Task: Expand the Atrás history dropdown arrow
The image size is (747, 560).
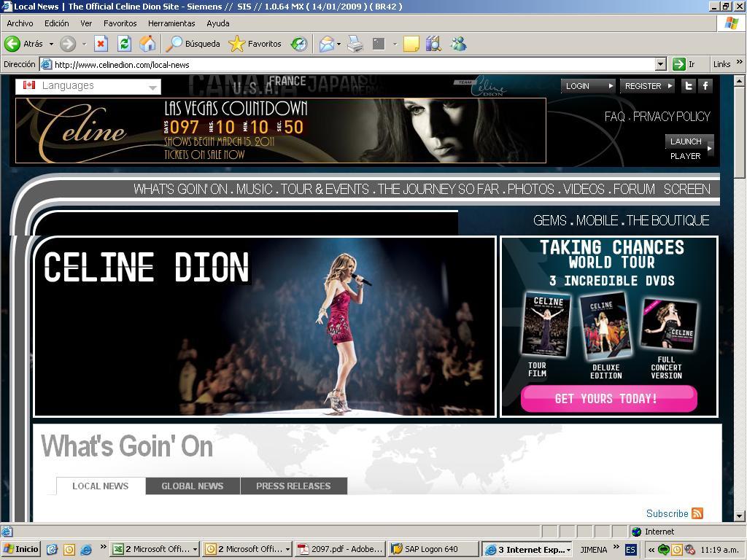Action: coord(52,44)
